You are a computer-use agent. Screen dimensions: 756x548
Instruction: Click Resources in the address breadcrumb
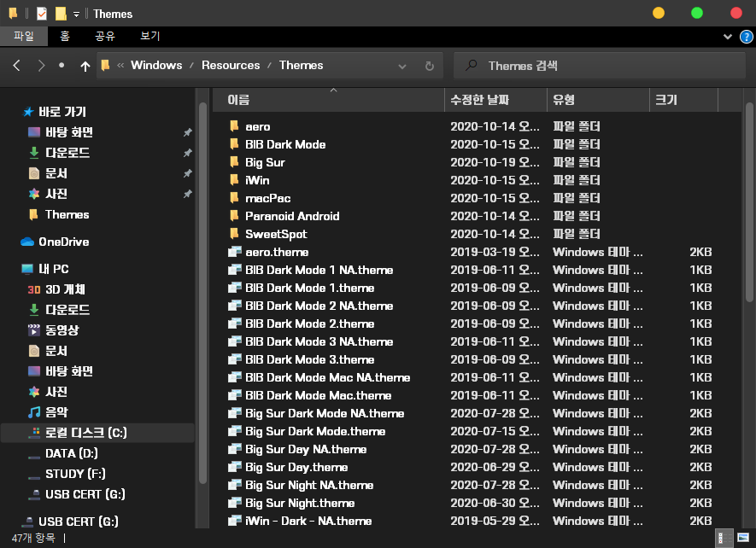pos(231,65)
